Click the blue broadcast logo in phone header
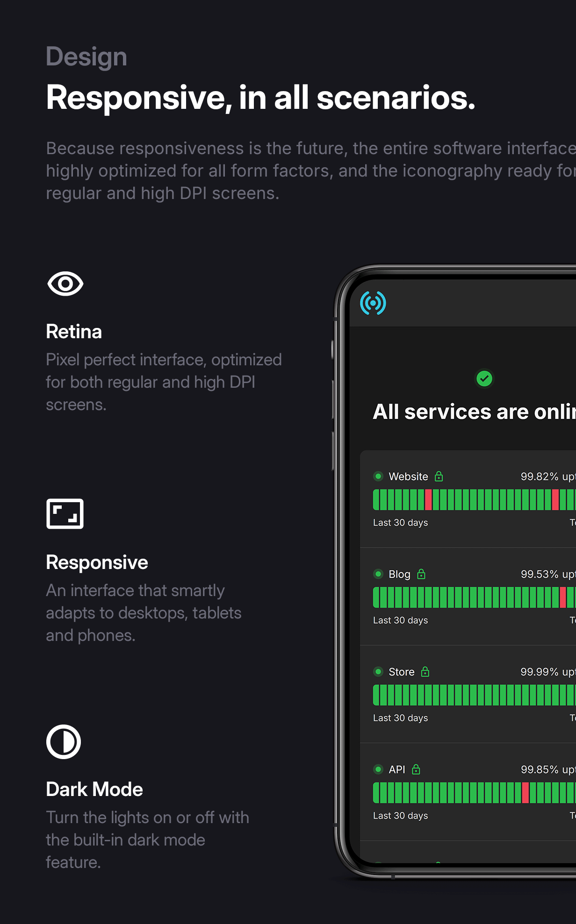The image size is (576, 924). tap(373, 303)
